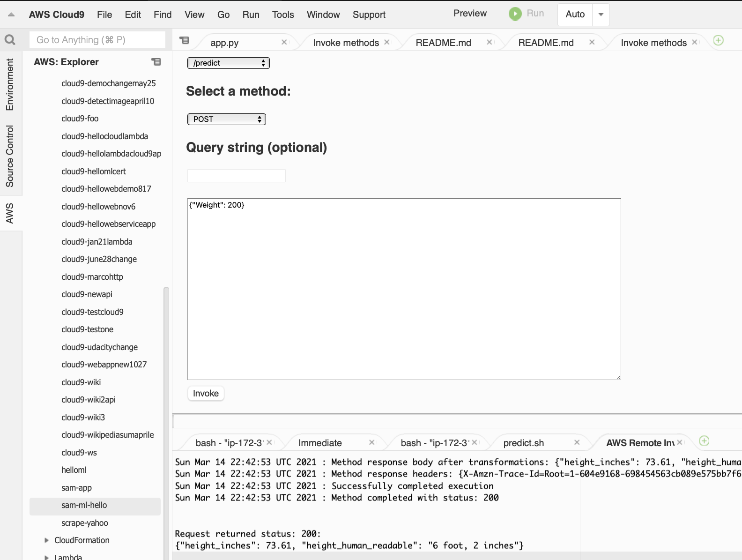Screen dimensions: 742x560
Task: Expand the Lambda tree node
Action: tap(46, 558)
